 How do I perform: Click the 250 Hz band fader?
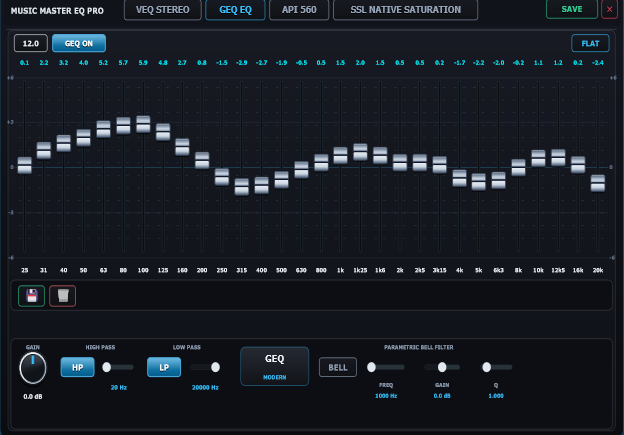(x=222, y=177)
